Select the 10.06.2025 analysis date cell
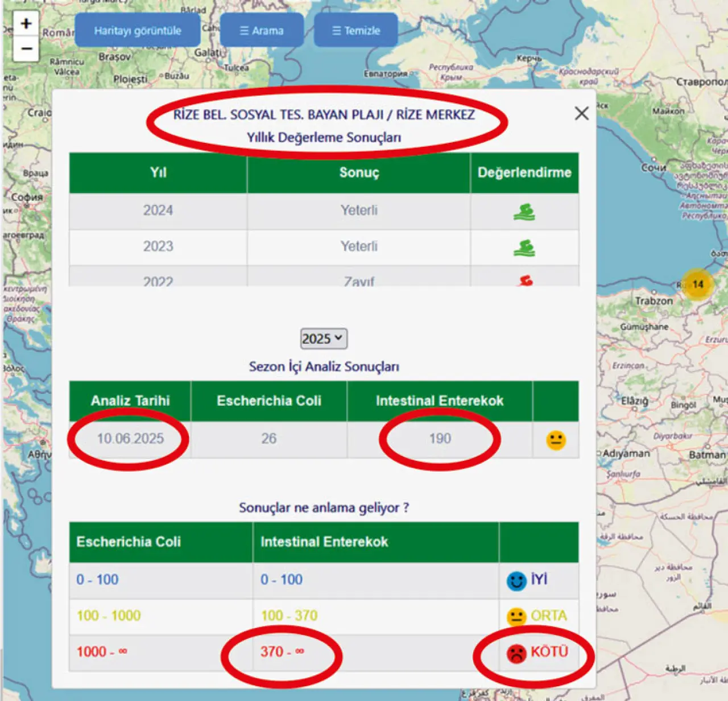 130,439
